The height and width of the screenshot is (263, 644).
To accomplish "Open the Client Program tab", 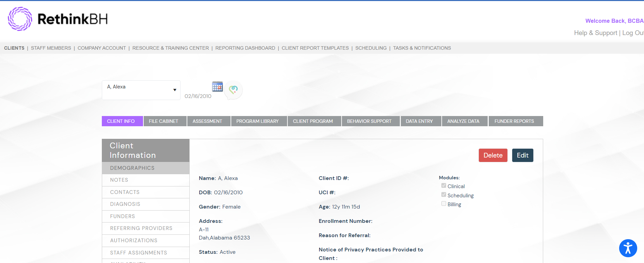I will pos(314,121).
